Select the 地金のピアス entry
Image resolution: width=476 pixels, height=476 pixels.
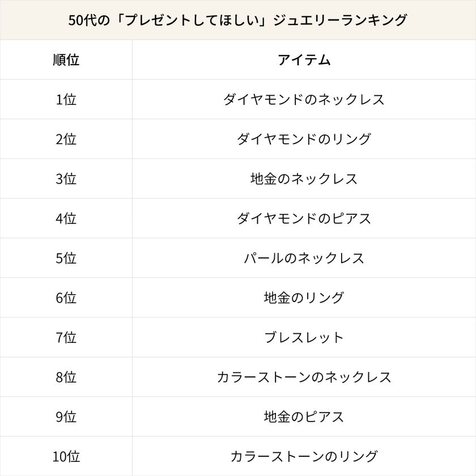304,417
